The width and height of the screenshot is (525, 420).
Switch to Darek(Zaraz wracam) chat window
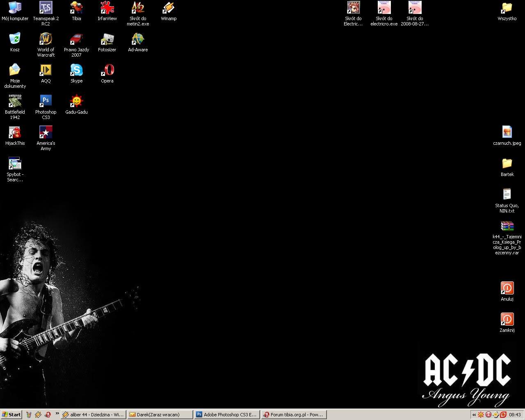(x=160, y=415)
